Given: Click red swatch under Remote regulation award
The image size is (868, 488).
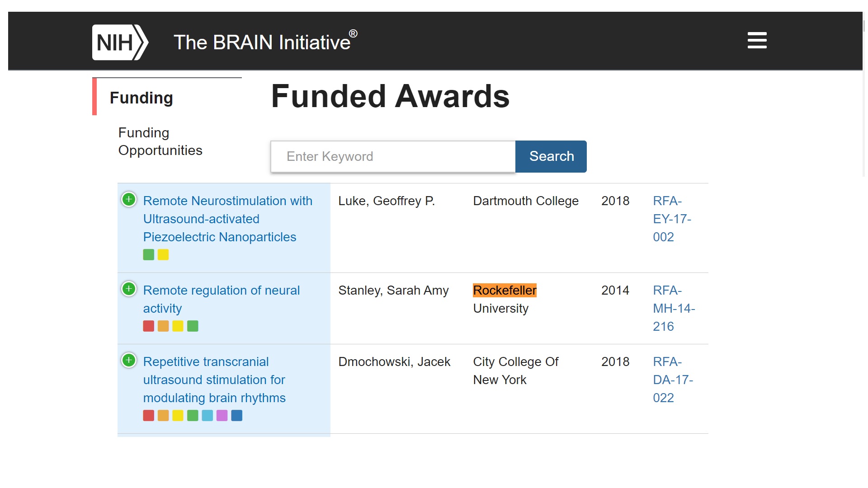Looking at the screenshot, I should pyautogui.click(x=148, y=326).
